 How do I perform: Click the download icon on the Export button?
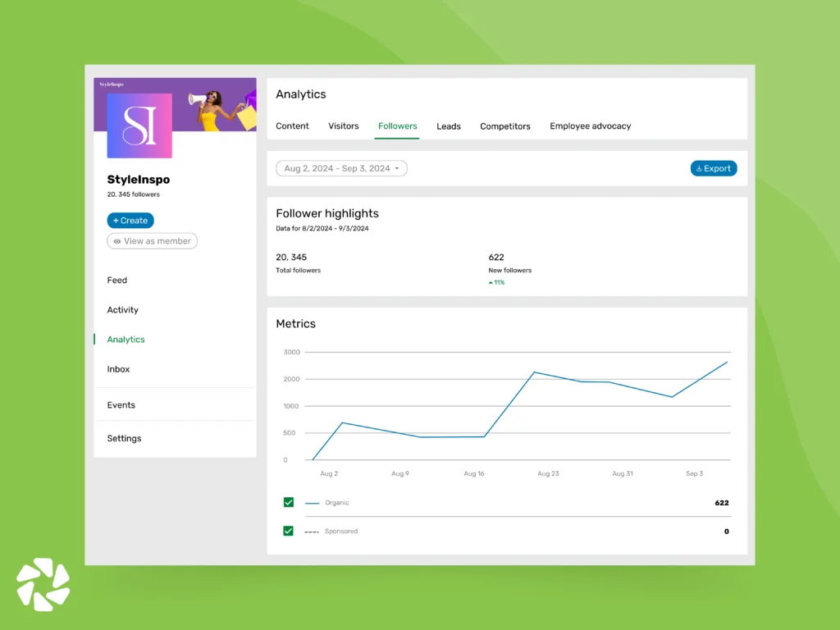click(701, 167)
